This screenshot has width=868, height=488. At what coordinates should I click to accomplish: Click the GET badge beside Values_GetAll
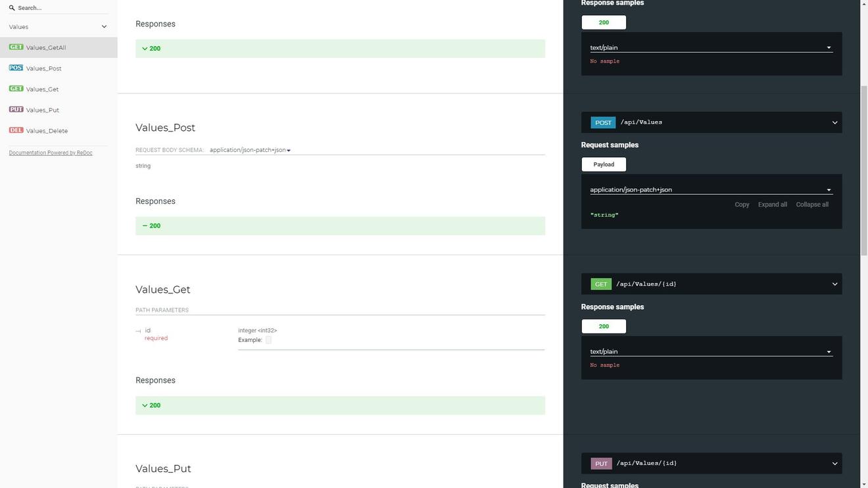click(16, 47)
